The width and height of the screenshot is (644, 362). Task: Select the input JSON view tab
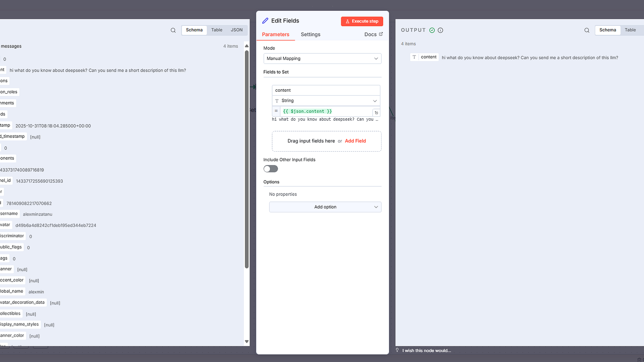coord(237,30)
